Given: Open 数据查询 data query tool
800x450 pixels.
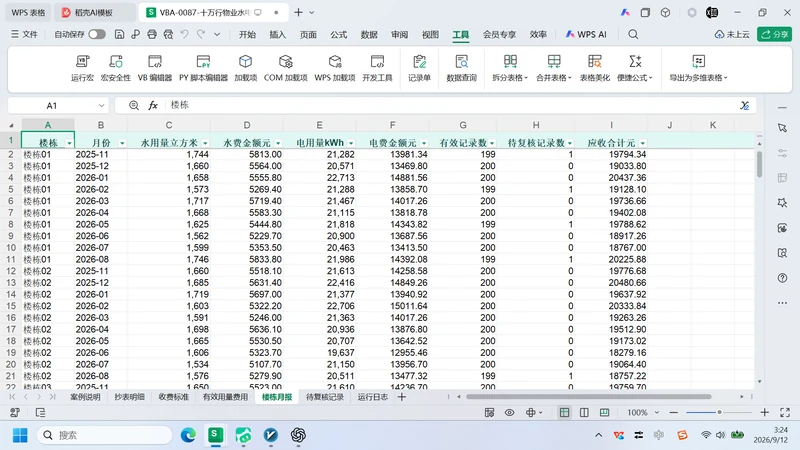Looking at the screenshot, I should point(461,68).
